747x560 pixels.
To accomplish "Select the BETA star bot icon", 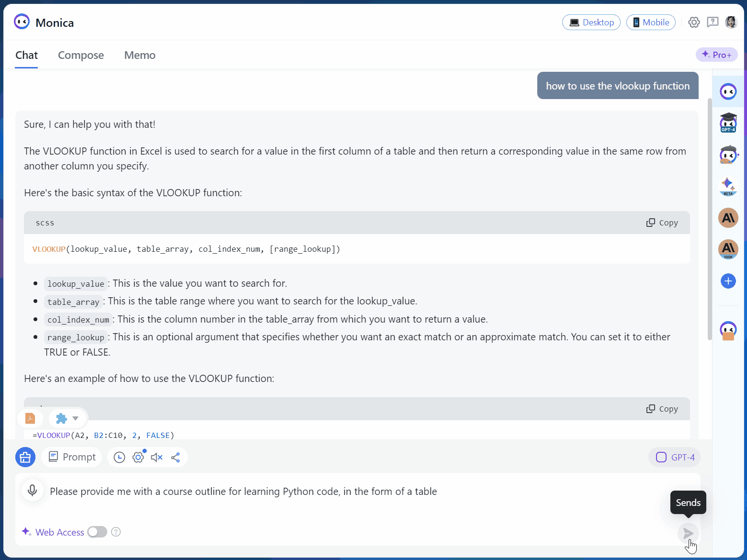I will [728, 186].
